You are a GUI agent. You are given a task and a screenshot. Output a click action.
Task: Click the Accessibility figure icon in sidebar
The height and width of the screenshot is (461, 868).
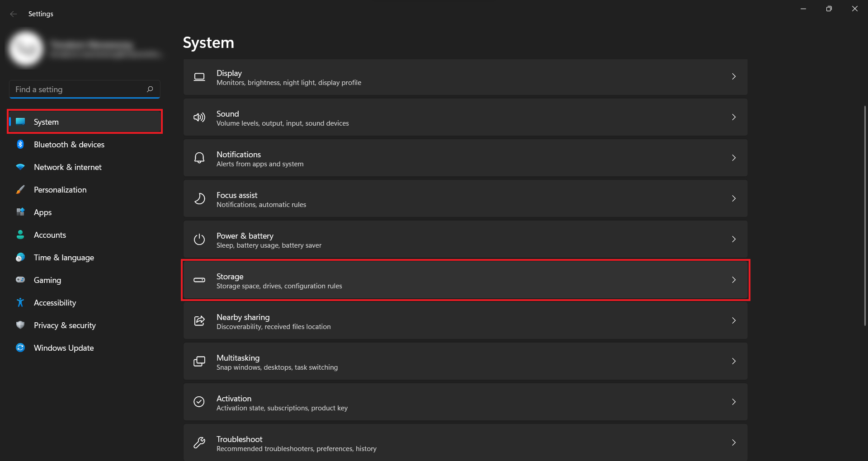[20, 302]
